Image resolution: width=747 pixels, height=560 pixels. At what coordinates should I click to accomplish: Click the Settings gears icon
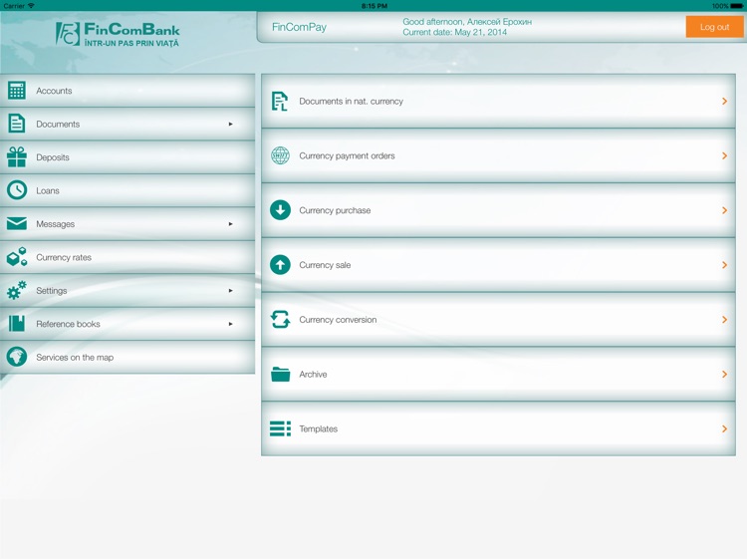pyautogui.click(x=17, y=290)
